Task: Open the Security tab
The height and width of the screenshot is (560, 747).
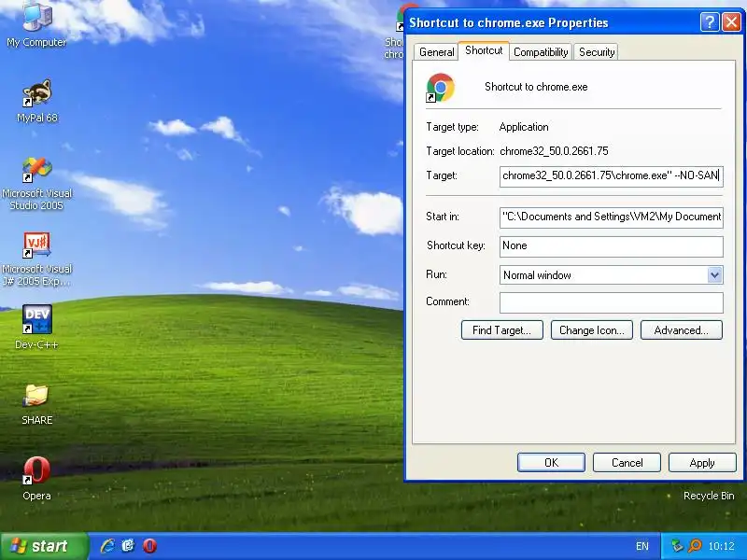Action: [596, 52]
